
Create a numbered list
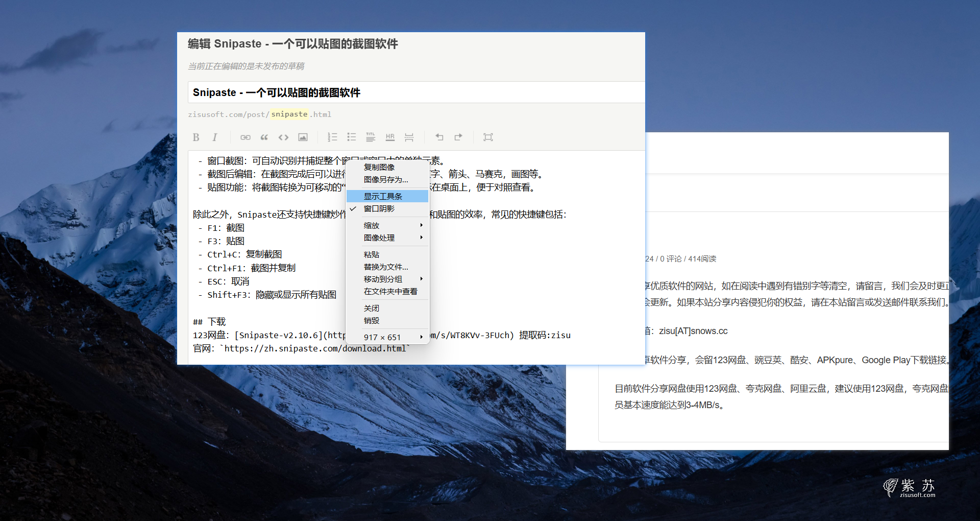point(332,137)
